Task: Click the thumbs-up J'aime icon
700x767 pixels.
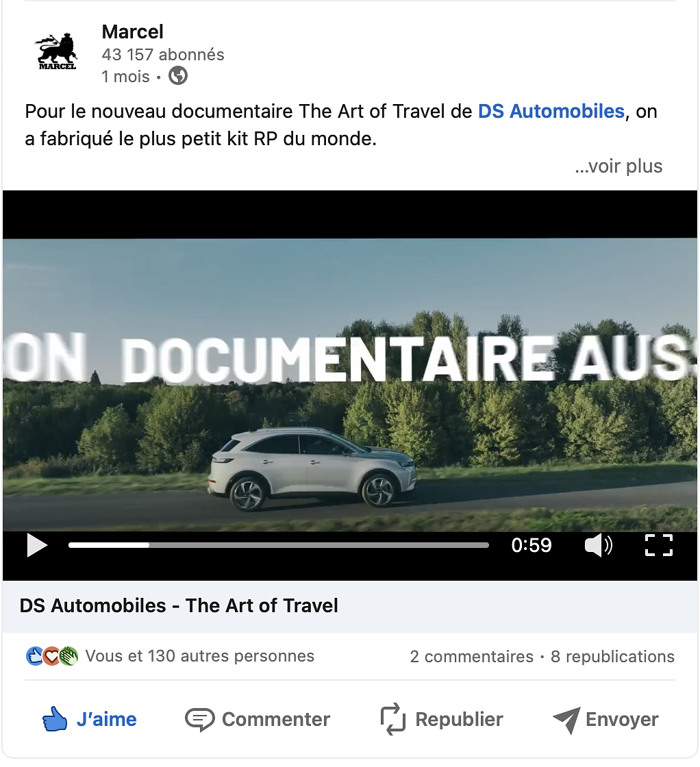Action: point(54,719)
